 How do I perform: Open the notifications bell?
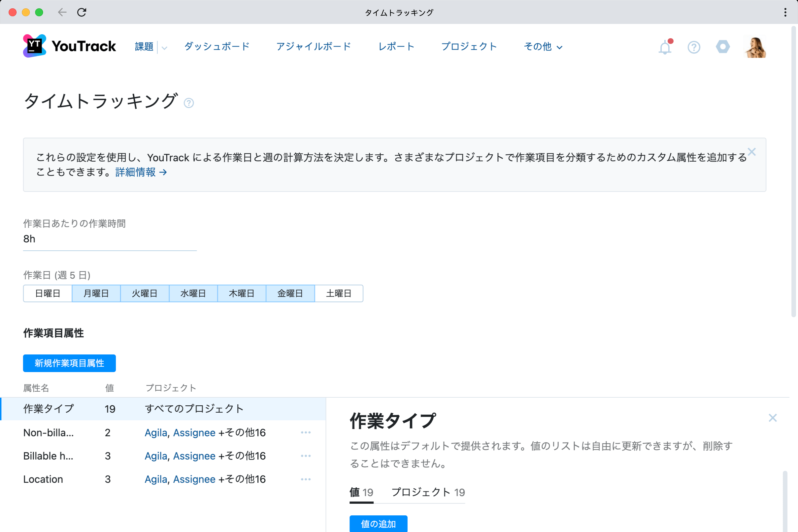tap(664, 47)
